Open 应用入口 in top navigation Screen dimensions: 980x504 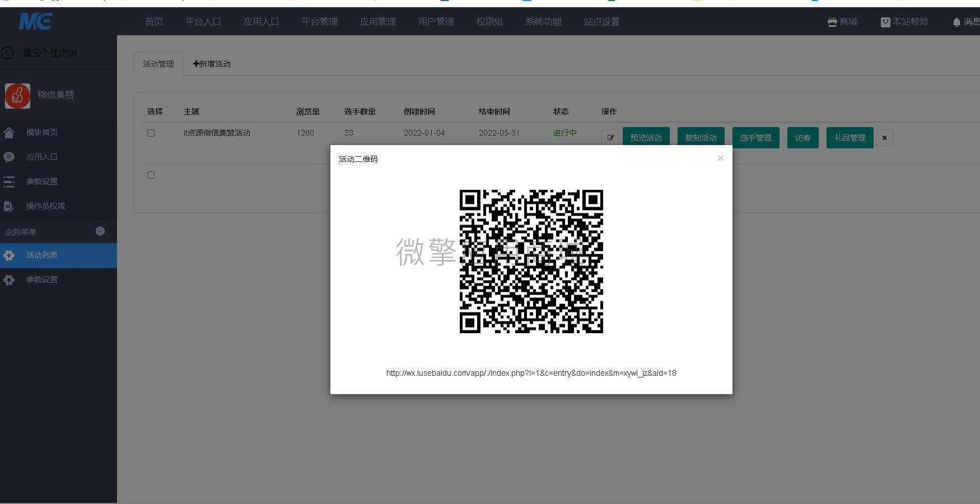pos(262,22)
